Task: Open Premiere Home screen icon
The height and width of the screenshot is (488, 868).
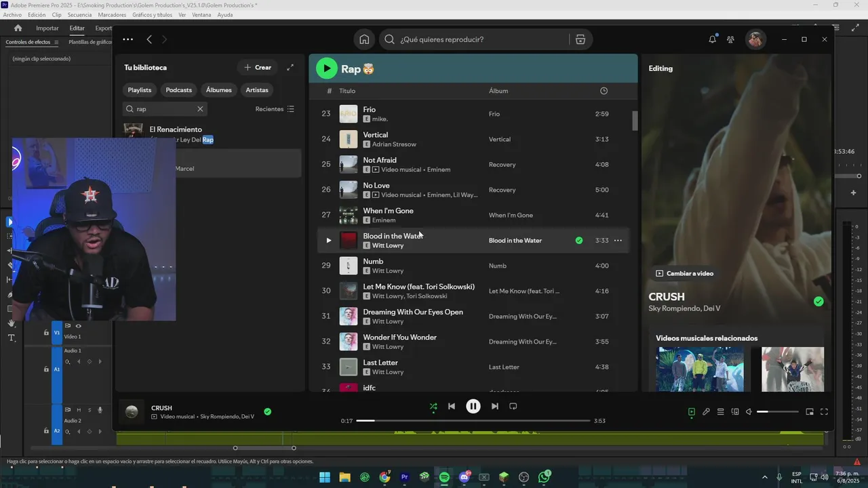Action: (x=18, y=28)
